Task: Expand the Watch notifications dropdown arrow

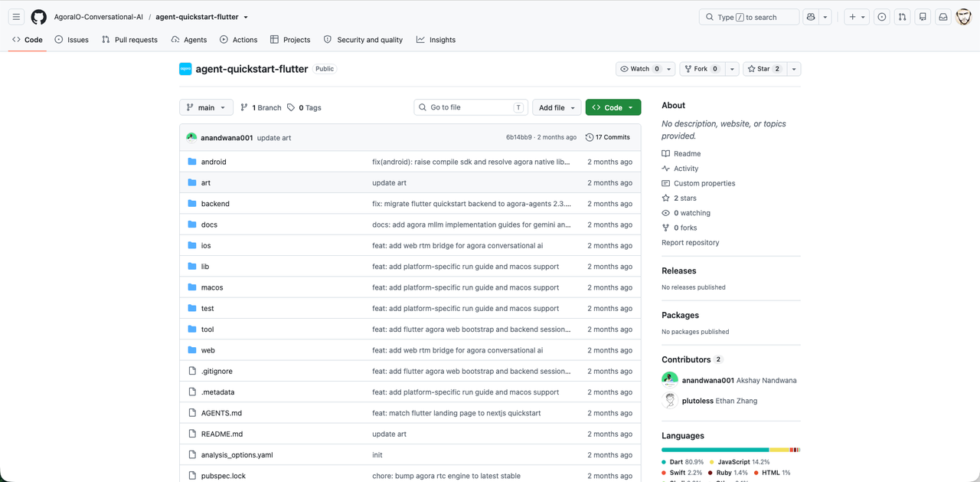Action: 668,69
